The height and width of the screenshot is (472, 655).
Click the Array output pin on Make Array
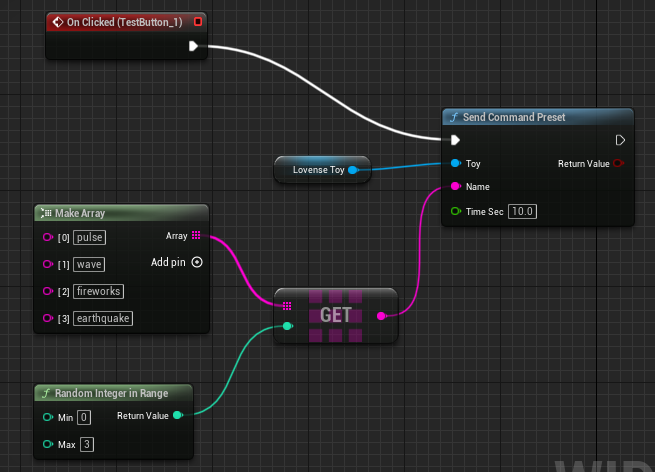(x=196, y=236)
